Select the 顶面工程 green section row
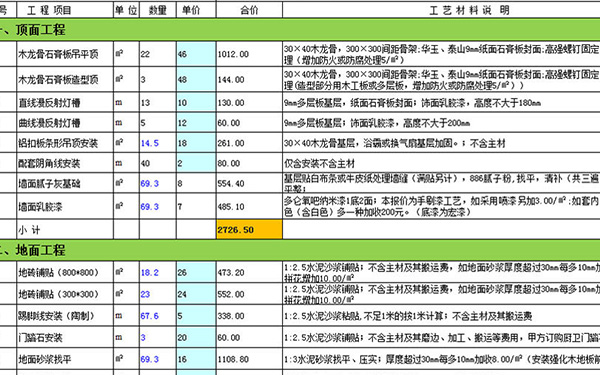The width and height of the screenshot is (600, 375). (300, 30)
